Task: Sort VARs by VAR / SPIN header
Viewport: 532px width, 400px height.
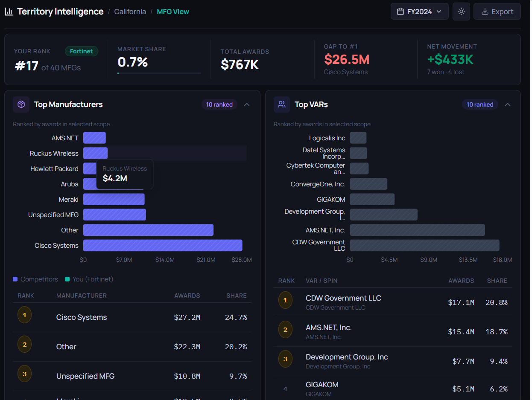Action: tap(322, 281)
